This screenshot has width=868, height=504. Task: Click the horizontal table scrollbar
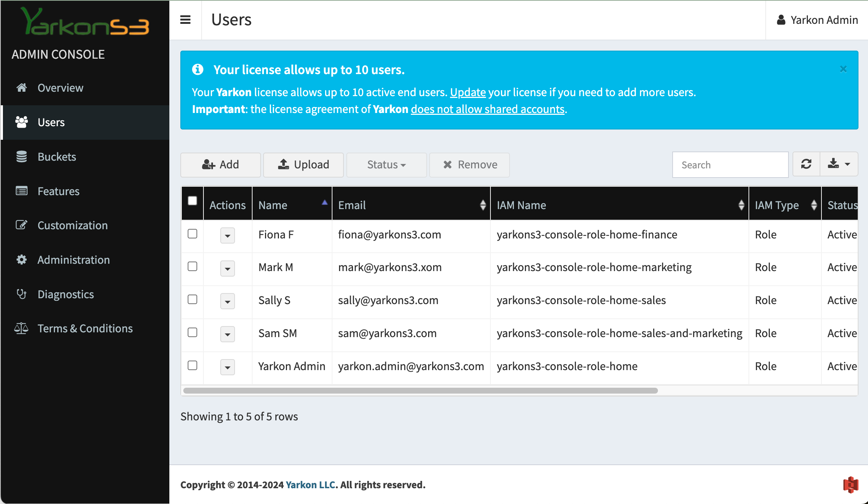click(x=420, y=391)
